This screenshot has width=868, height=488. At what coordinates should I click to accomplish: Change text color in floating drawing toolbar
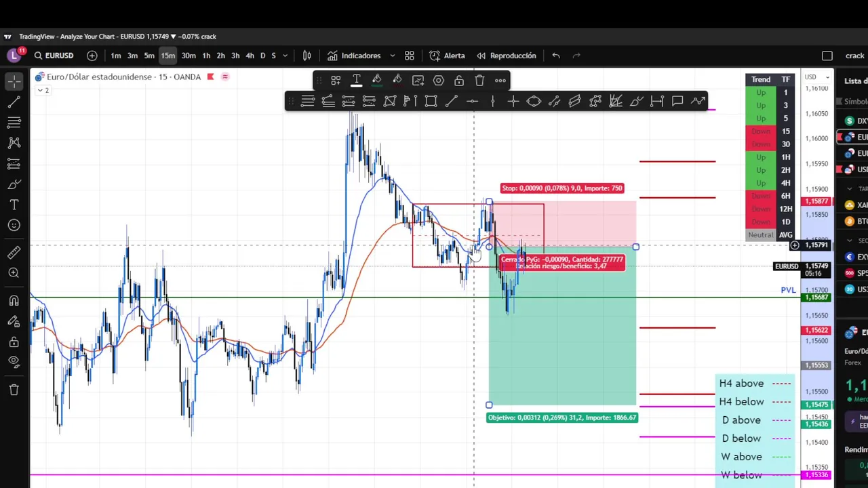coord(356,81)
